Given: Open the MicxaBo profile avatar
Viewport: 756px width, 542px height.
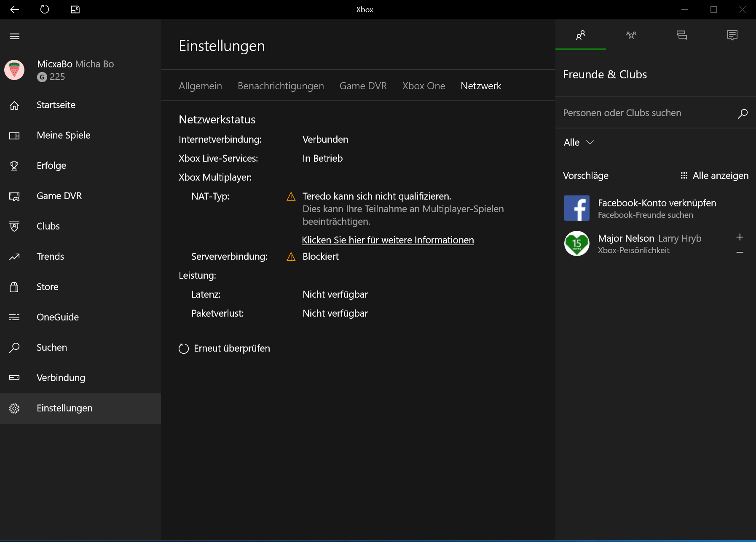Looking at the screenshot, I should [14, 70].
